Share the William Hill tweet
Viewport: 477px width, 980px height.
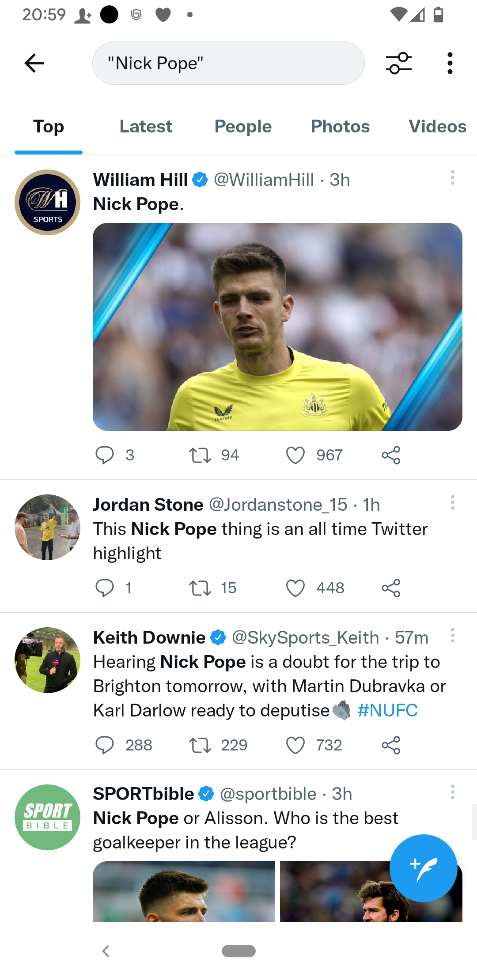pos(391,455)
